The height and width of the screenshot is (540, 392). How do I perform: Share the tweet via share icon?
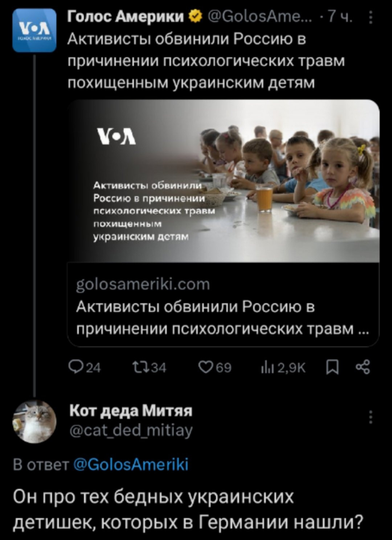pyautogui.click(x=363, y=367)
